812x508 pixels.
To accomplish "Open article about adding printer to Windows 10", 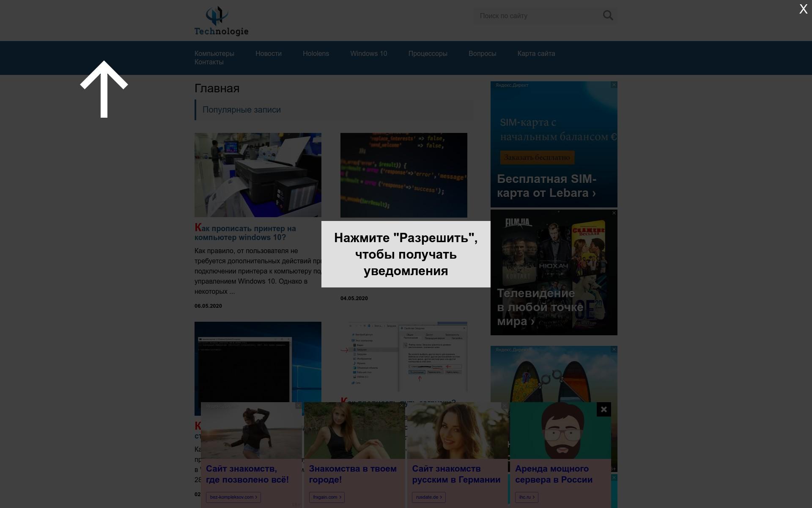I will [245, 233].
